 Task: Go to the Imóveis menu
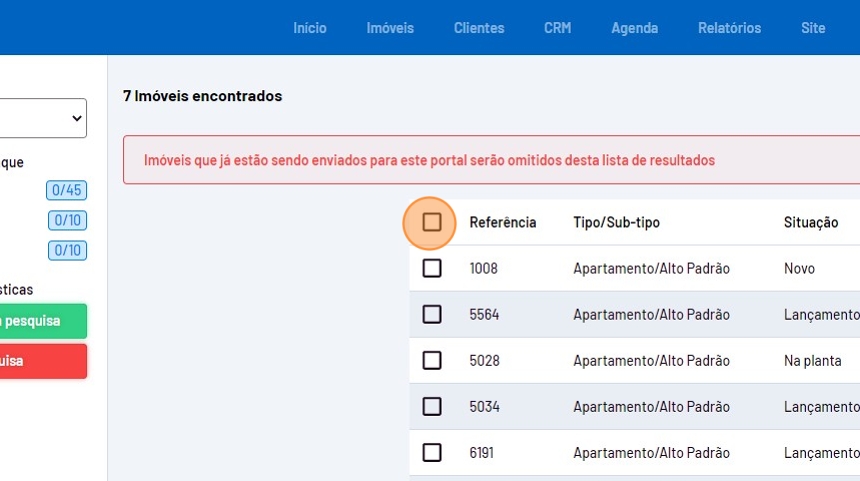coord(390,28)
